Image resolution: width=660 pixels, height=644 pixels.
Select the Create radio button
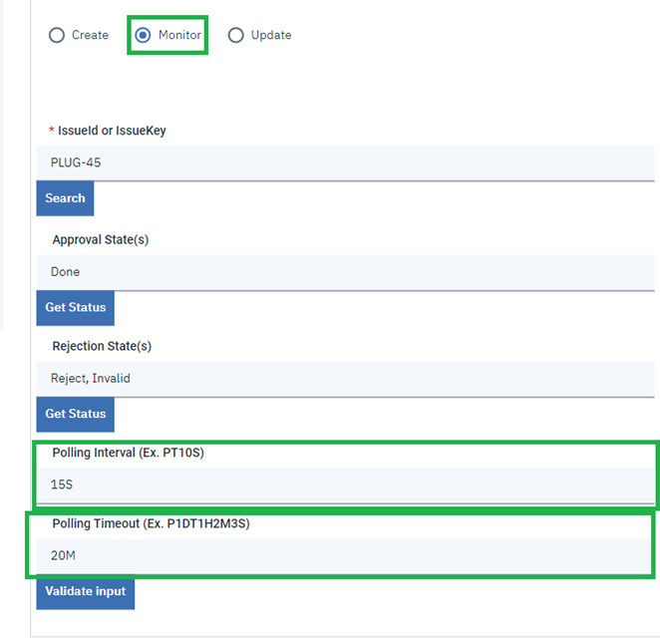point(57,35)
